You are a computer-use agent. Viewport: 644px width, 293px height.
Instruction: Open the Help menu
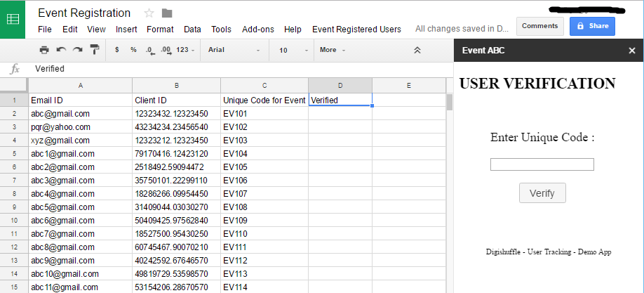click(293, 30)
